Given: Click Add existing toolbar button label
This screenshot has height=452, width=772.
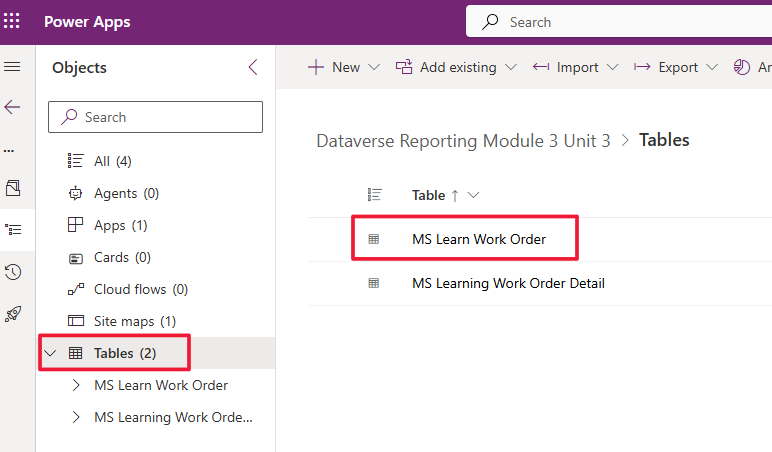Looking at the screenshot, I should pyautogui.click(x=458, y=67).
